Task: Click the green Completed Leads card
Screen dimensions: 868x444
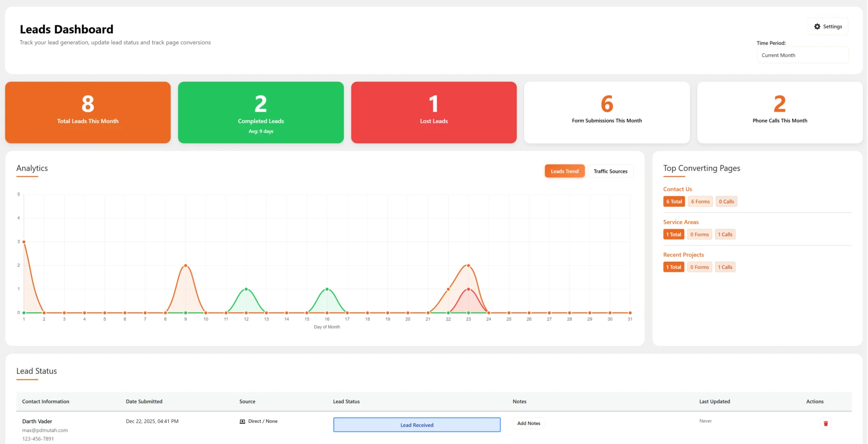Action: (x=261, y=113)
